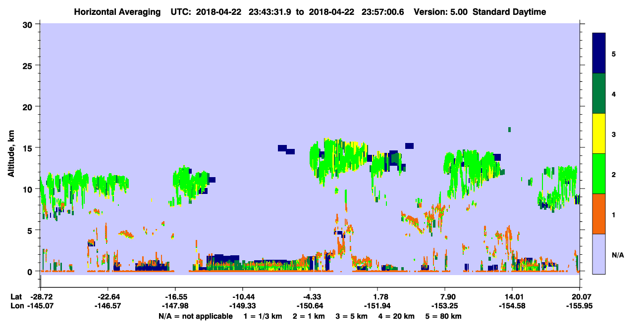Click the 'N/A = not applicable' legend text
644x330 pixels.
pyautogui.click(x=195, y=316)
